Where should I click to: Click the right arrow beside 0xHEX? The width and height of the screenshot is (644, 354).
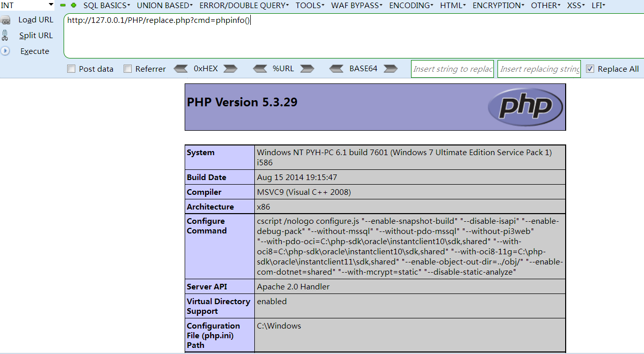click(230, 69)
